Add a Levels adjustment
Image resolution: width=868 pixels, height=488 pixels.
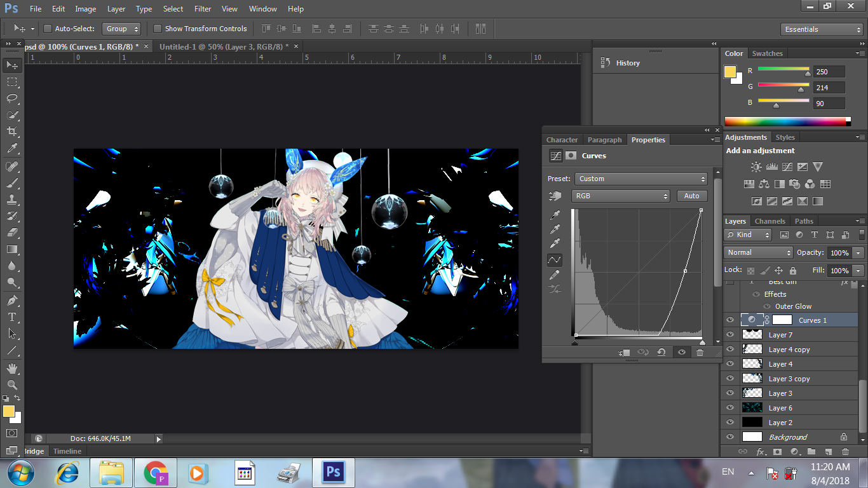772,167
